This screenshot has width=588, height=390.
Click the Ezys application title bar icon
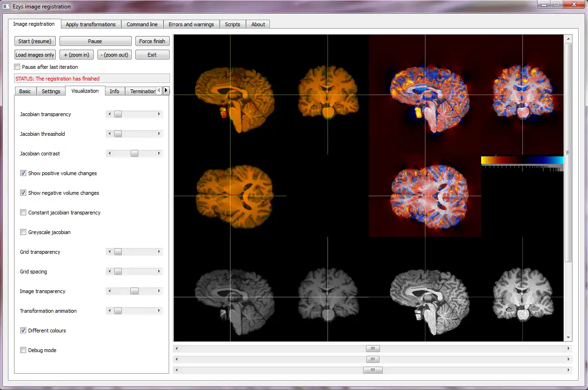tap(6, 7)
